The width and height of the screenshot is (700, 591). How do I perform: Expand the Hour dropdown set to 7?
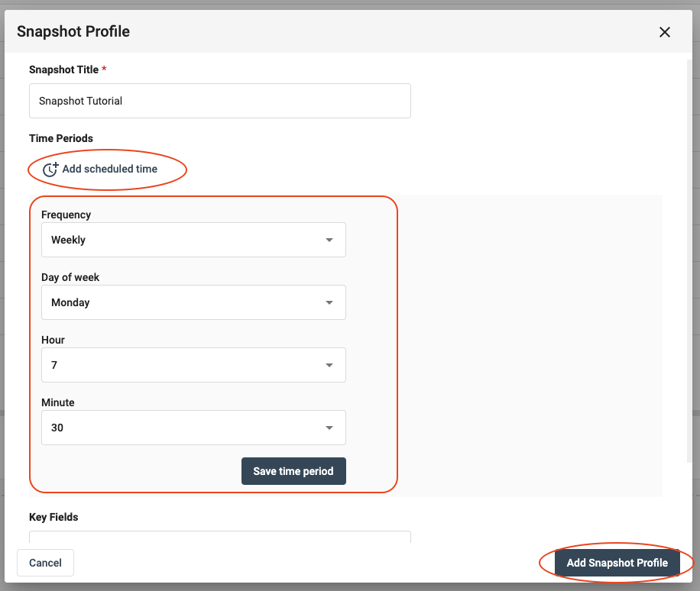pyautogui.click(x=193, y=365)
